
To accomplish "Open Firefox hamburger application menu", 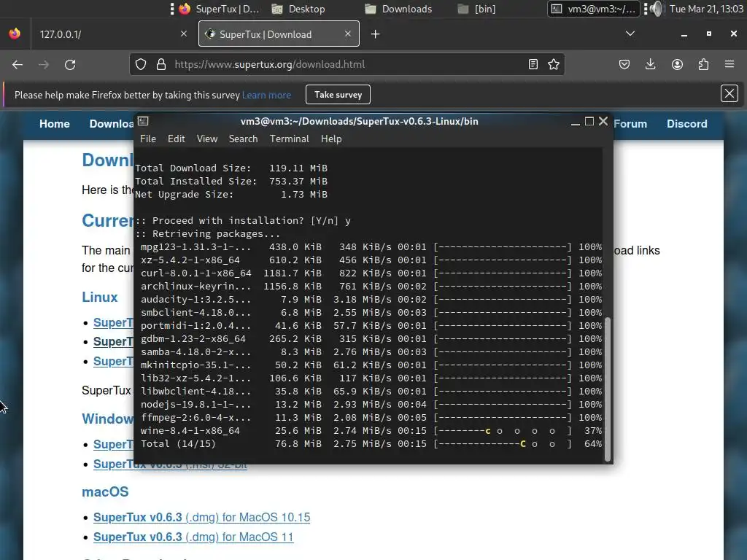I will point(729,64).
